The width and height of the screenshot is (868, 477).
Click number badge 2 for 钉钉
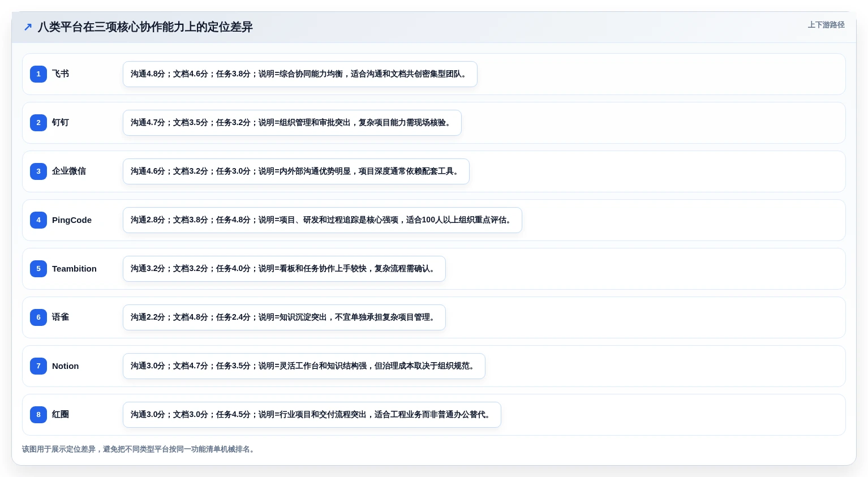38,123
